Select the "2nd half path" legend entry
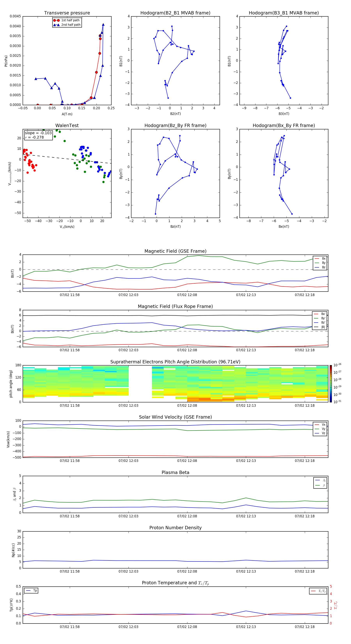The image size is (351, 644). click(67, 25)
